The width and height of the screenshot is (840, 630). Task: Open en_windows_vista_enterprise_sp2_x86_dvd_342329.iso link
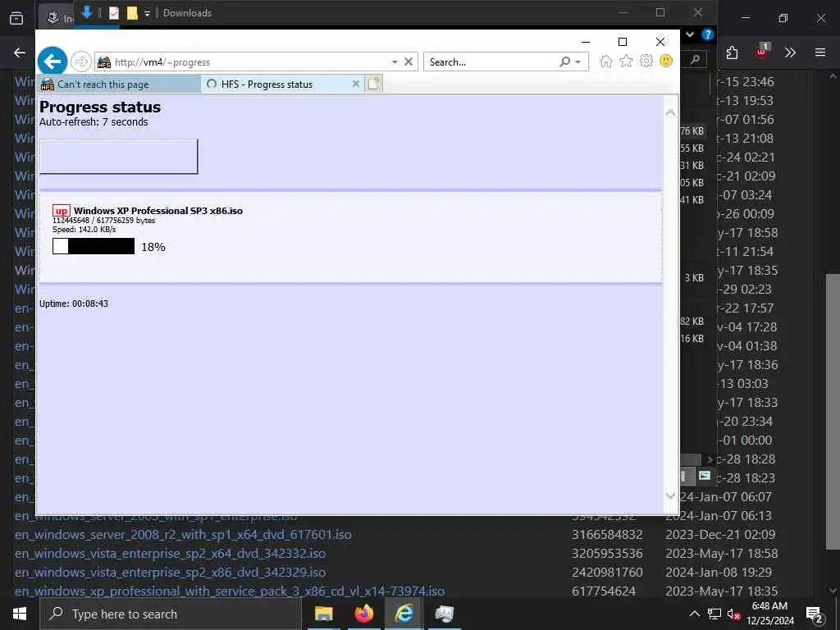(170, 572)
